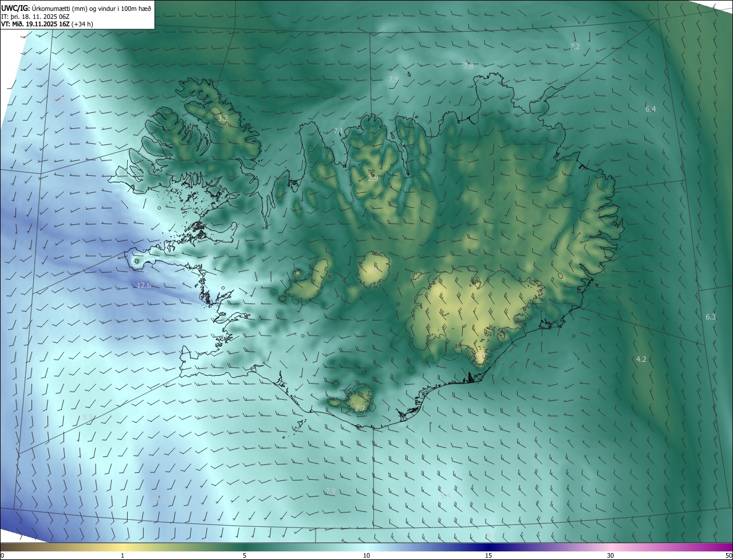Click the title "Úrkomumætti (mm) og vindur í 100m hæð"
This screenshot has height=560, width=733.
coord(92,8)
